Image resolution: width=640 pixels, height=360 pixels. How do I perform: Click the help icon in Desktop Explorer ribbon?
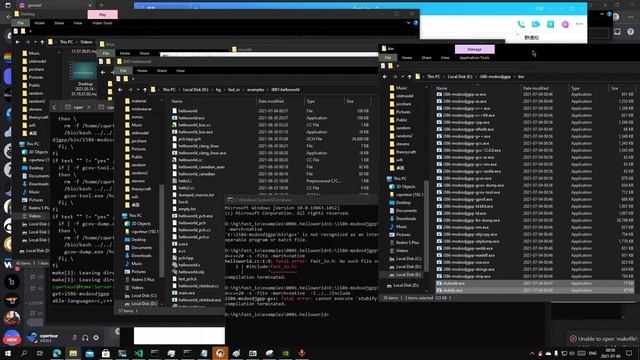tap(416, 23)
